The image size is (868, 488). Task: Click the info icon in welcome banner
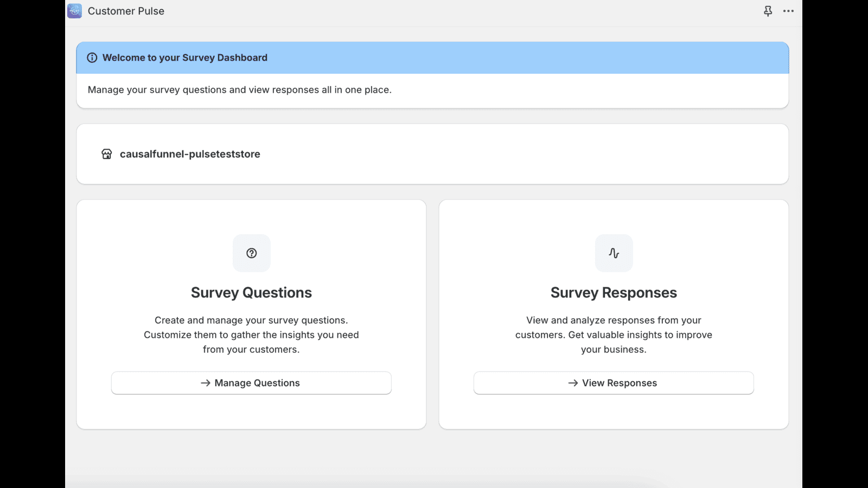tap(92, 57)
